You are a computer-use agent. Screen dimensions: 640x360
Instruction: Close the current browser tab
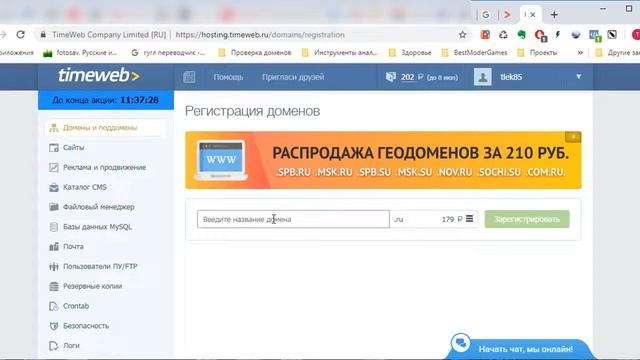point(533,15)
